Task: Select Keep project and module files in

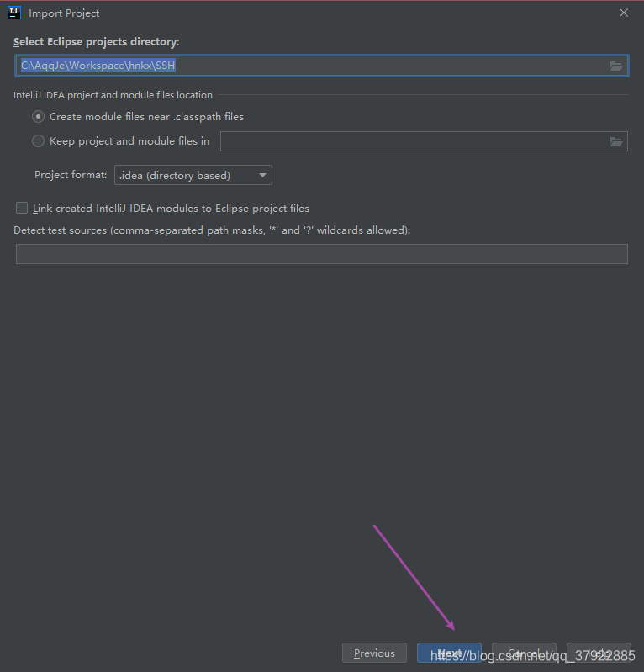Action: [x=38, y=141]
